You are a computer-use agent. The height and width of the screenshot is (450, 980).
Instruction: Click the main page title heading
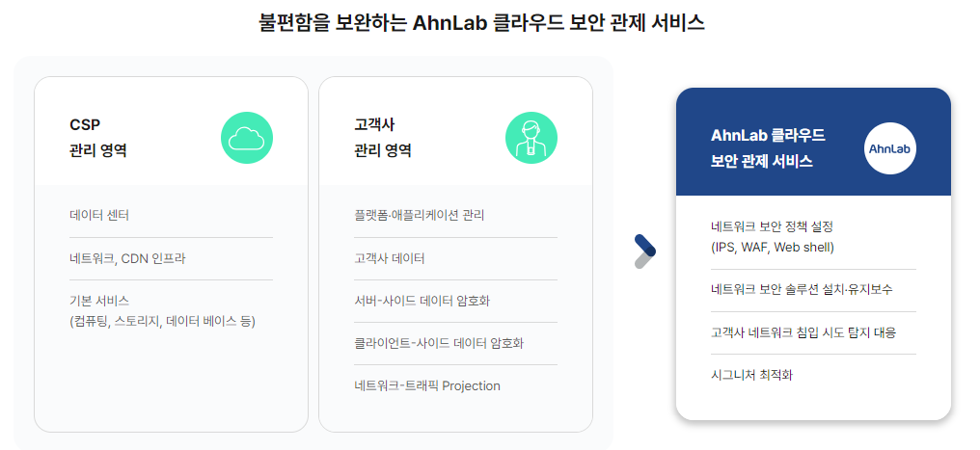[482, 23]
